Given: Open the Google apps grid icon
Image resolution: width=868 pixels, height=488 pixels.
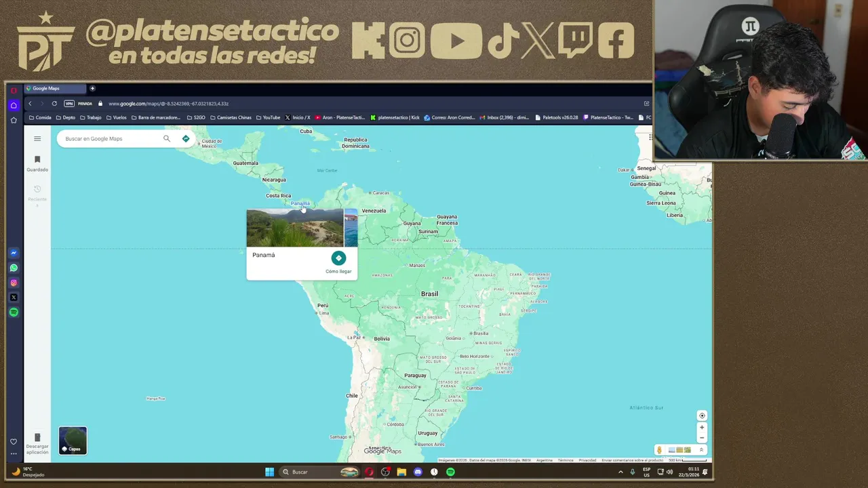Looking at the screenshot, I should click(650, 137).
